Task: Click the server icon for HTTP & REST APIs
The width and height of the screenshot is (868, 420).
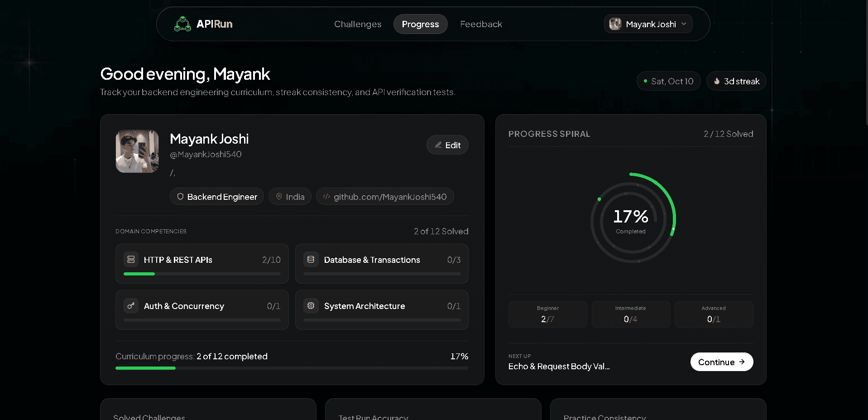Action: coord(131,259)
